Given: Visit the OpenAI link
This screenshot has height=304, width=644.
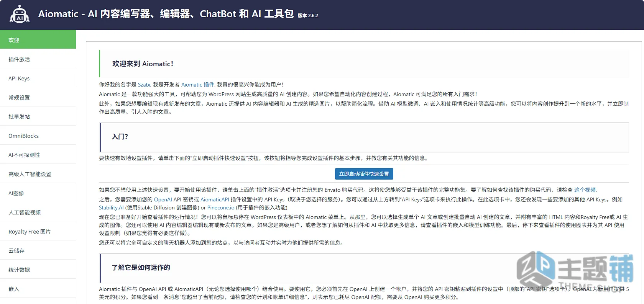Looking at the screenshot, I should click(x=163, y=199).
